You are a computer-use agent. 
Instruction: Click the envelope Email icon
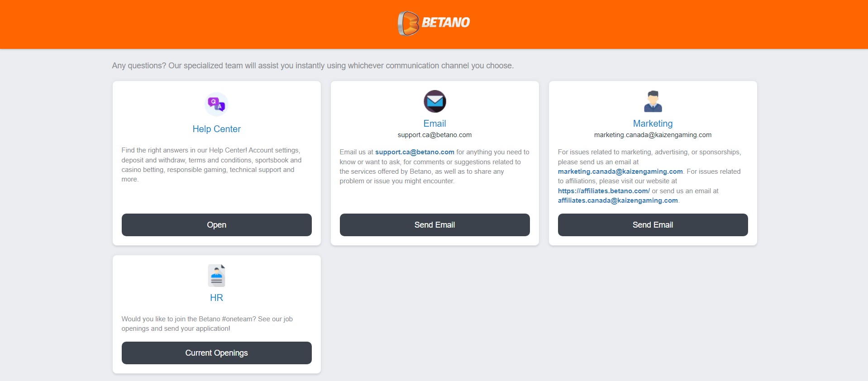[x=434, y=101]
